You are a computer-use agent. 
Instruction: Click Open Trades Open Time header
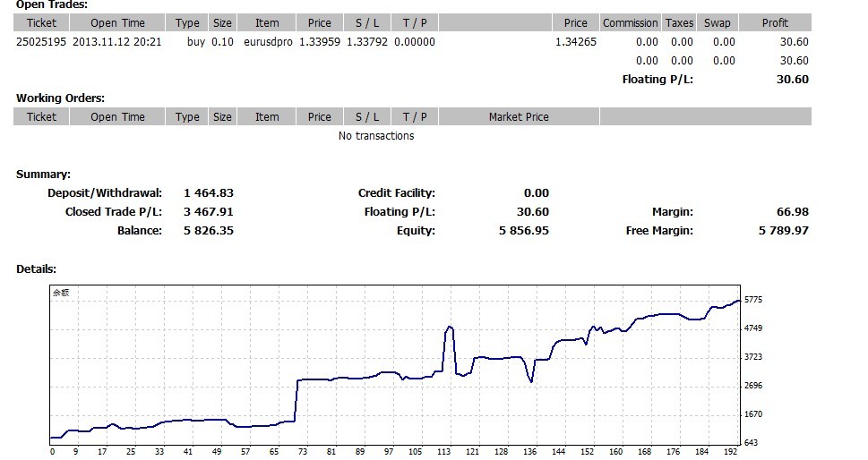(x=117, y=23)
